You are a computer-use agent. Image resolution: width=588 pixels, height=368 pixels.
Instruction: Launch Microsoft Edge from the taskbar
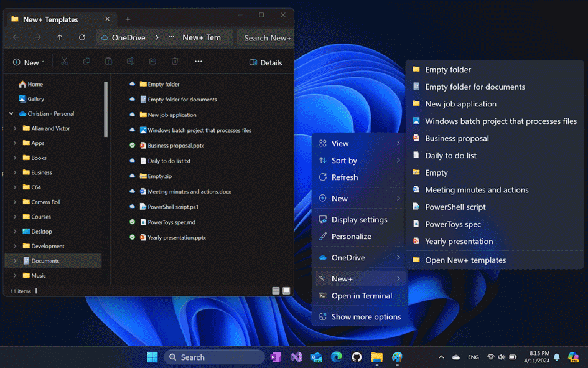[337, 357]
